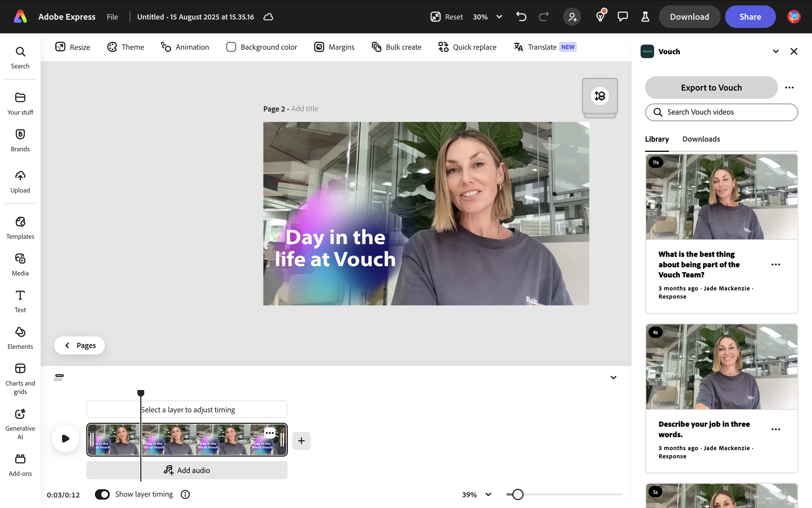The height and width of the screenshot is (508, 812).
Task: Select the 11s Vouch video thumbnail
Action: pyautogui.click(x=721, y=197)
